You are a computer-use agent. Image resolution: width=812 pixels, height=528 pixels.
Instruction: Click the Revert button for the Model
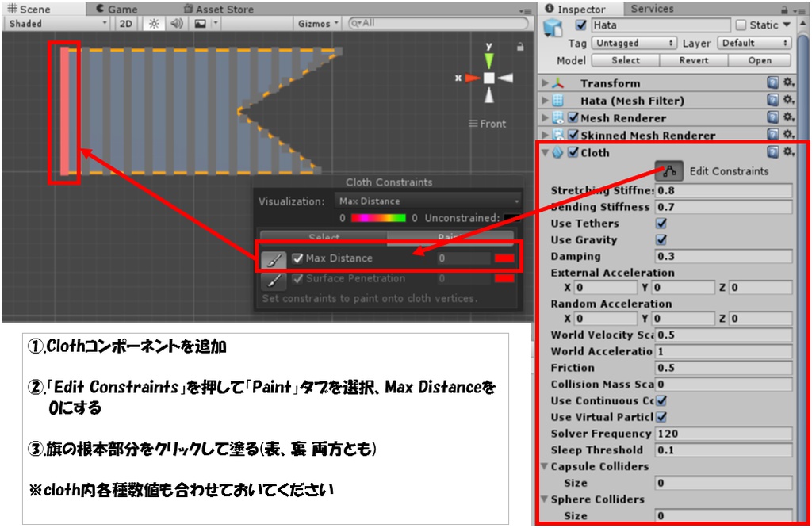[695, 59]
